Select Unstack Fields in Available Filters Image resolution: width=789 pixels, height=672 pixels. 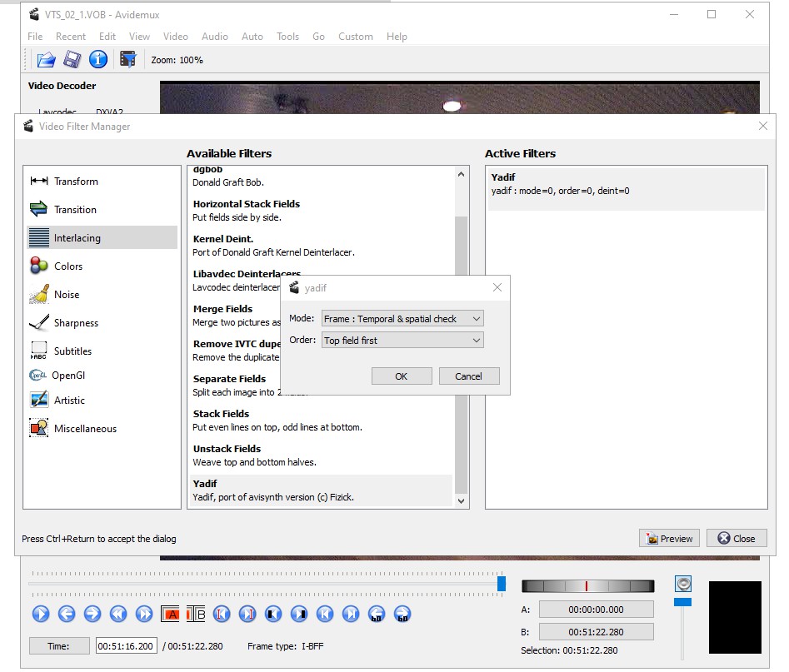(x=321, y=455)
